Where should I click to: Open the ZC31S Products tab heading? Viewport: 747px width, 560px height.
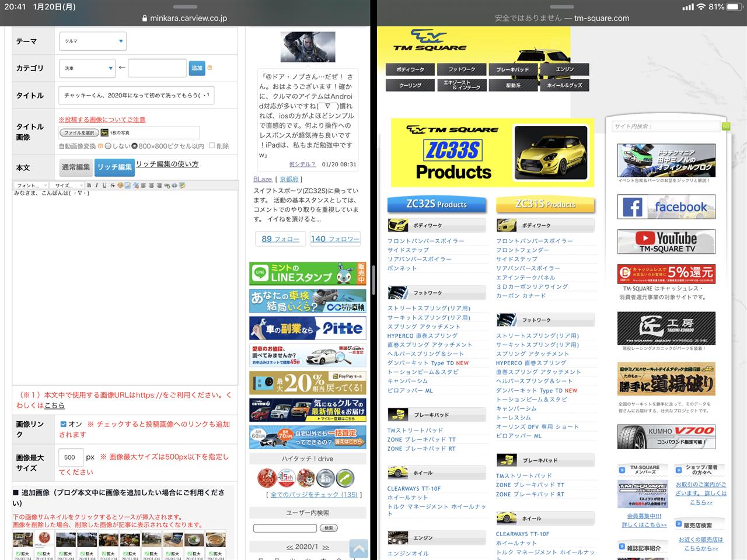[546, 204]
